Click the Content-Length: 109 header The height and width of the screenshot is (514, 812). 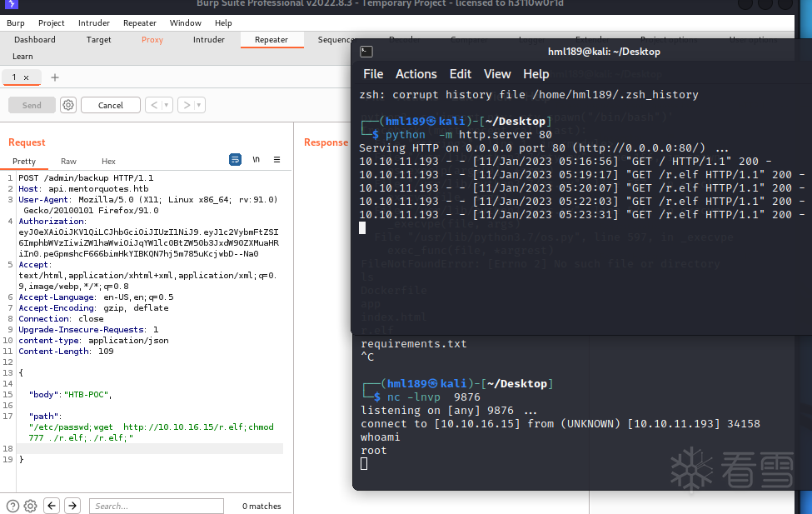point(66,352)
